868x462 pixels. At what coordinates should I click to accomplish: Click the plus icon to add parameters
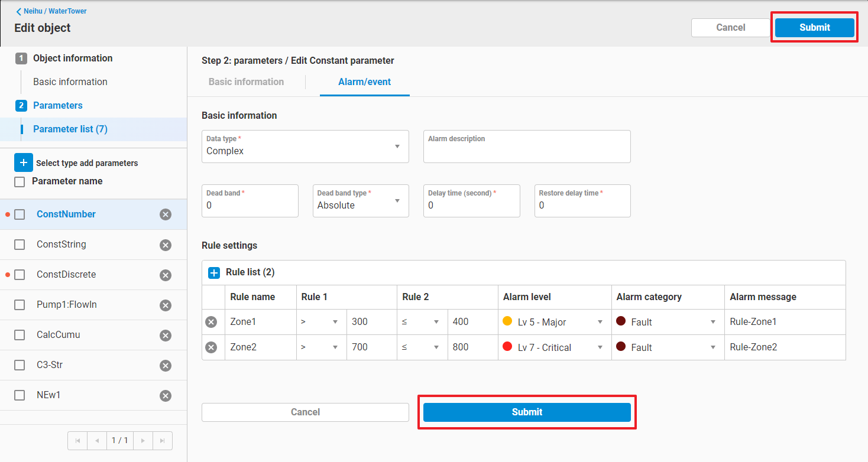click(24, 162)
